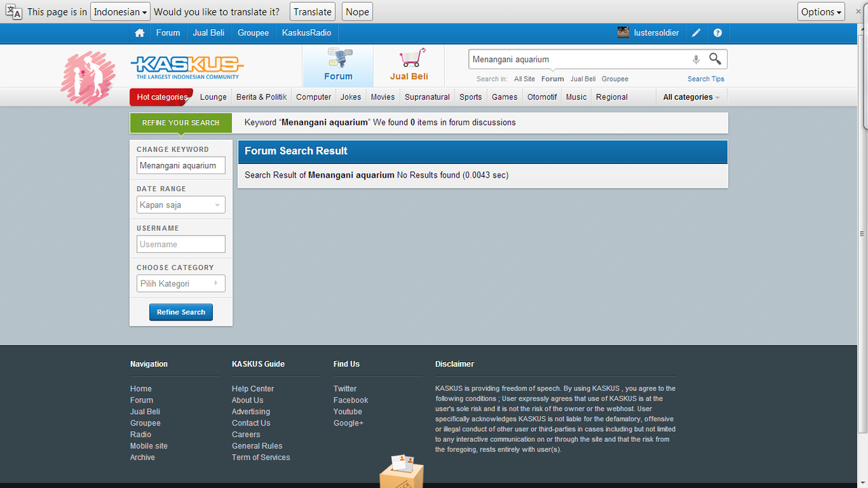Select Berita & Politik category
868x488 pixels.
pos(261,97)
